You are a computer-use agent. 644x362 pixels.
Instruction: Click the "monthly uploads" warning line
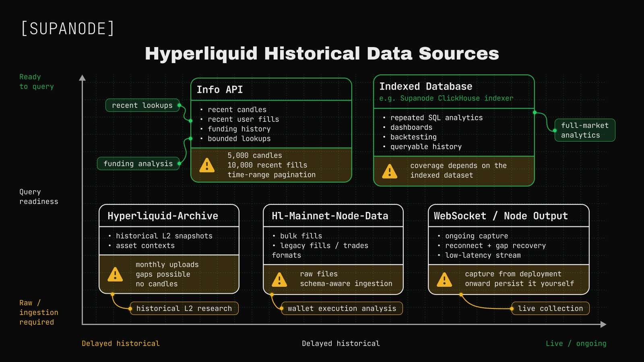167,265
